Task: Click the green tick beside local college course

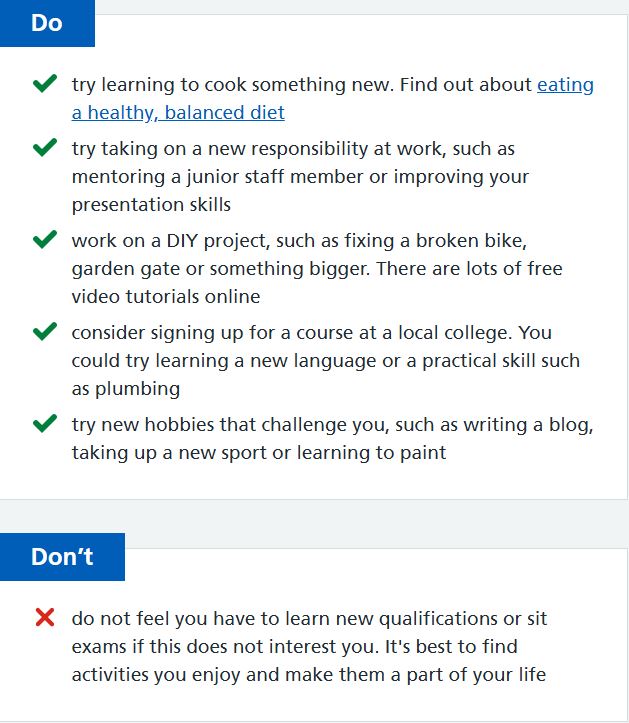Action: 45,332
